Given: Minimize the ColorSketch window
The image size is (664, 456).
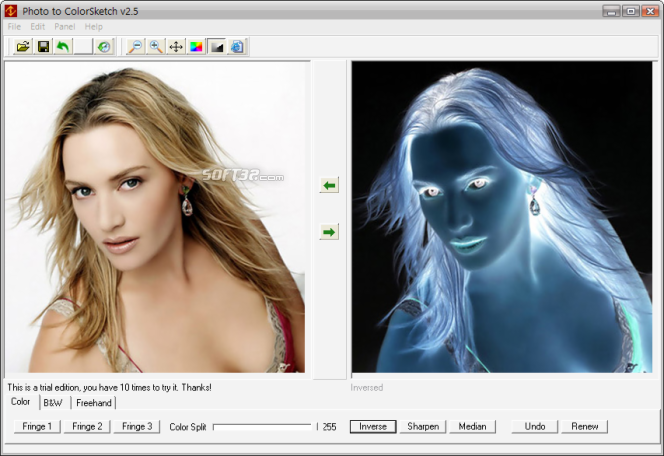Looking at the screenshot, I should [x=611, y=11].
